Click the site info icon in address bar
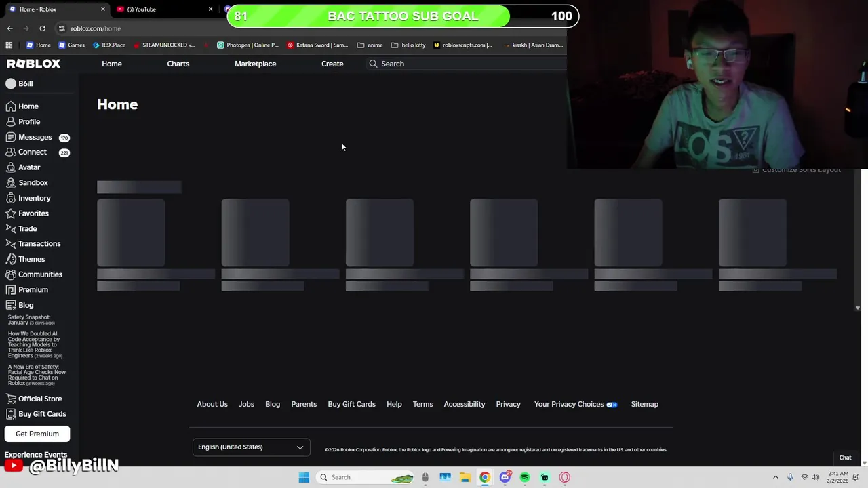 [62, 28]
